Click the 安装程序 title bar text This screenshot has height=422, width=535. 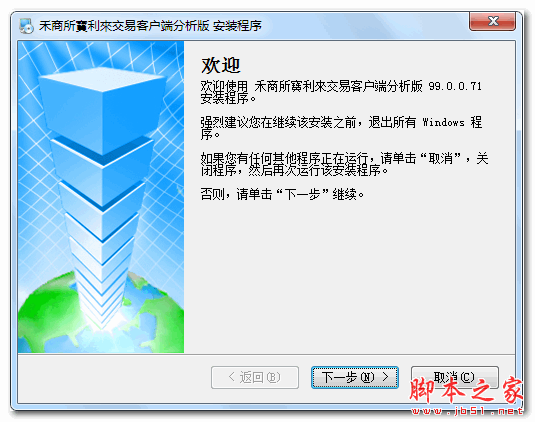(x=237, y=26)
